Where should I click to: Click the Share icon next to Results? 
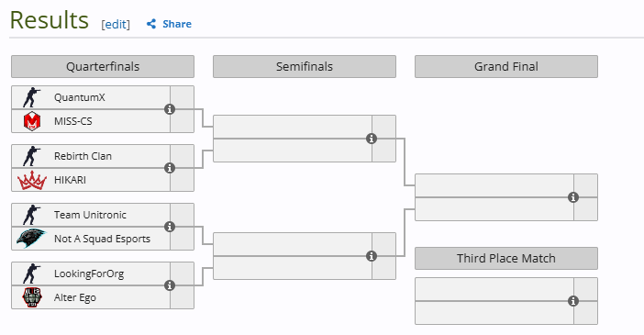coord(151,24)
